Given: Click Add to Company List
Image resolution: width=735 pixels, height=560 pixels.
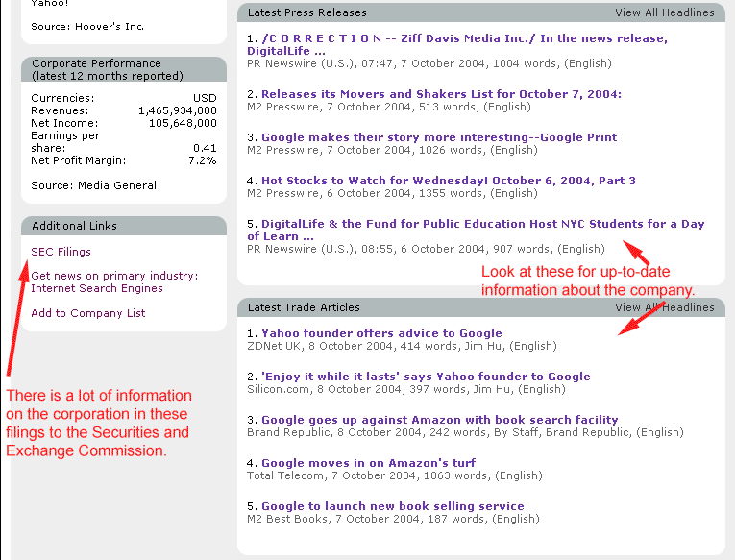Looking at the screenshot, I should (87, 313).
